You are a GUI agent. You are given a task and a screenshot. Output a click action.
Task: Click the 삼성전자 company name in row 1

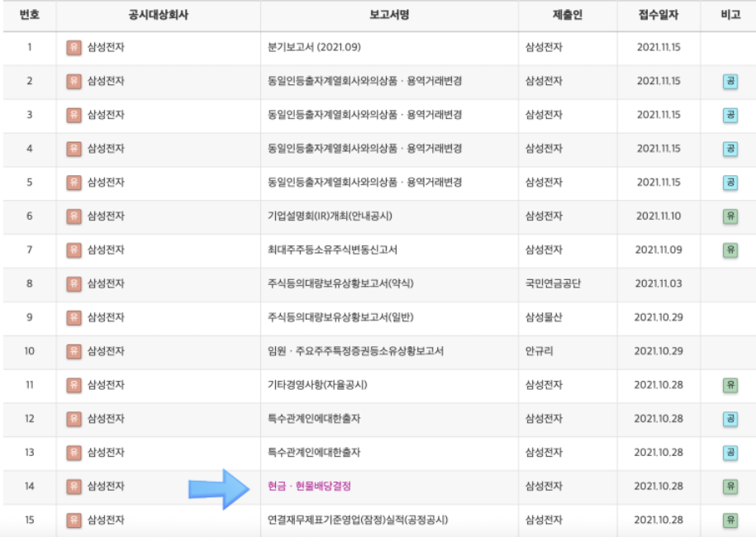pyautogui.click(x=106, y=47)
